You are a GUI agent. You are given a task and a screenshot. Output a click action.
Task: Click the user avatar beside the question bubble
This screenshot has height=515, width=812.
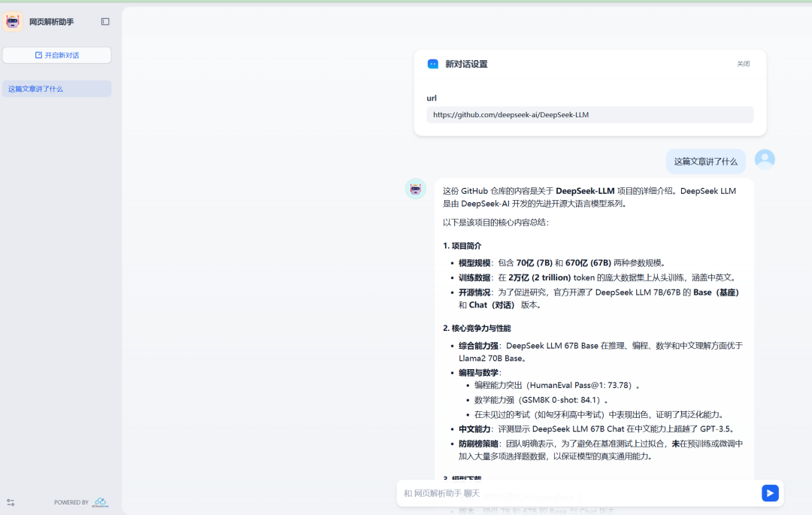pyautogui.click(x=765, y=159)
